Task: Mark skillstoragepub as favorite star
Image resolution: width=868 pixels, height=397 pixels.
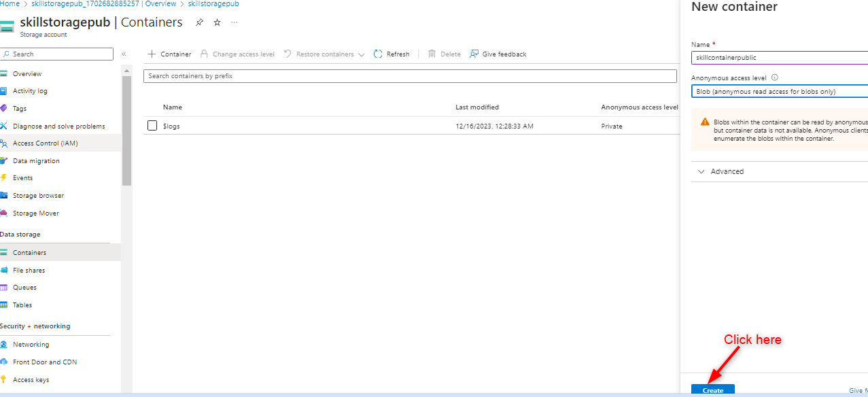Action: pyautogui.click(x=217, y=22)
